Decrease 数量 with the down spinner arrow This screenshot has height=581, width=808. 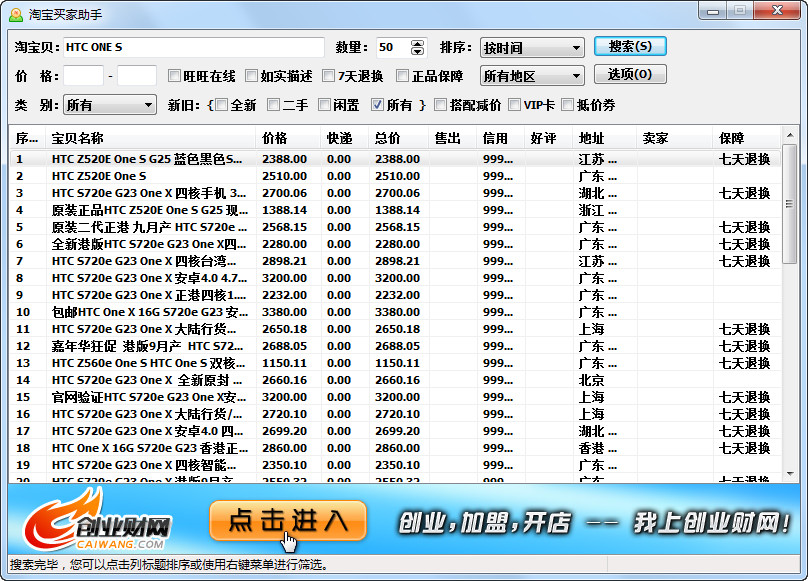(417, 52)
